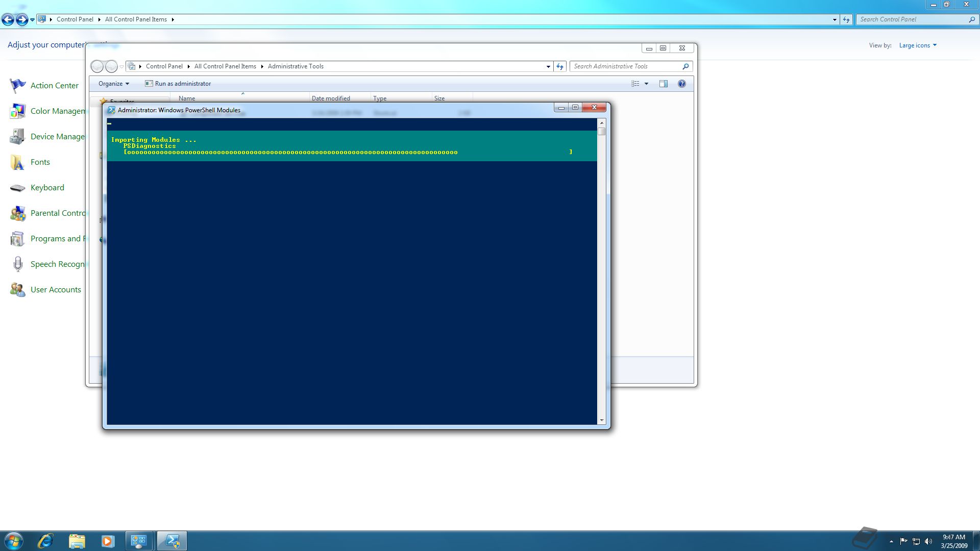
Task: Open view options dropdown arrow in Administrative Tools
Action: (646, 84)
